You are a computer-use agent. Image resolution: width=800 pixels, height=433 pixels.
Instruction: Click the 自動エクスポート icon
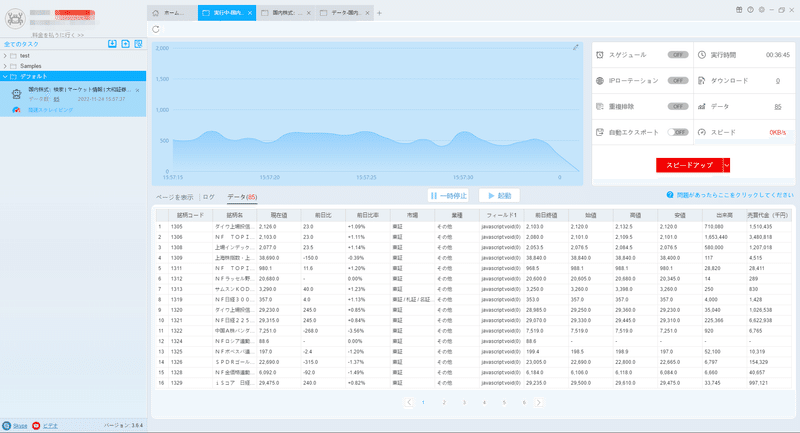pos(600,132)
